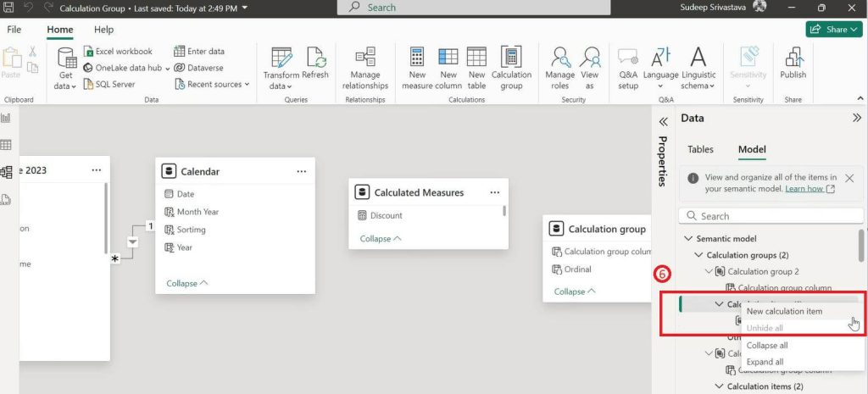This screenshot has height=394, width=868.
Task: Open Q&A setup
Action: (628, 69)
